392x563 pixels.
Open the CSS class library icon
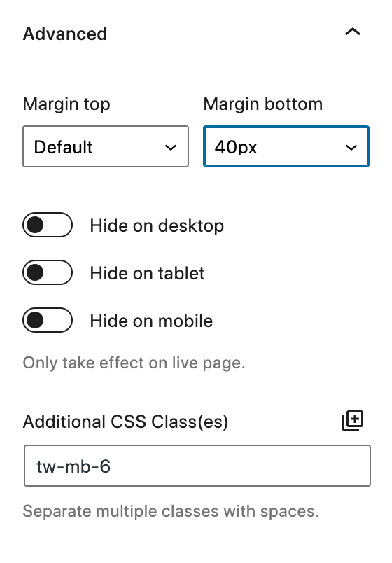pyautogui.click(x=353, y=420)
